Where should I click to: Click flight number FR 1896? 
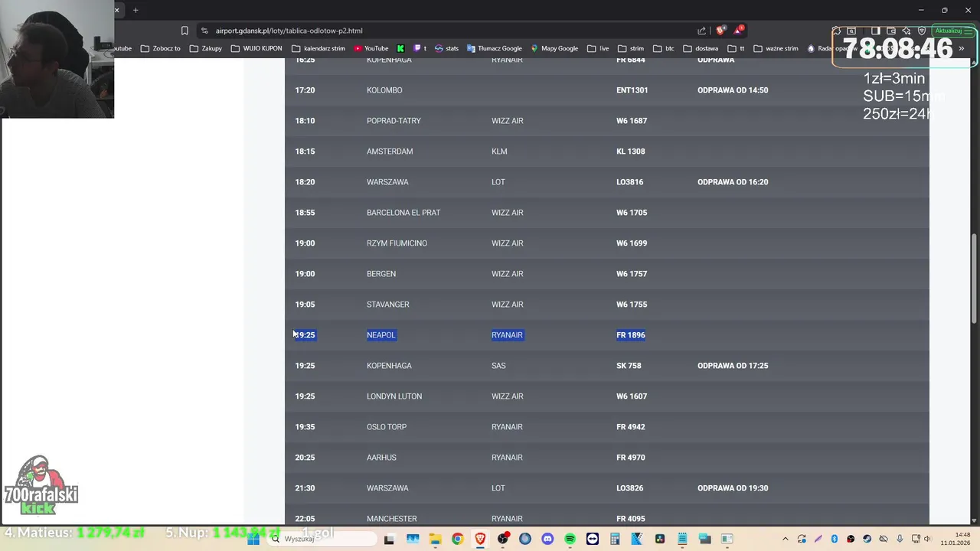pyautogui.click(x=631, y=335)
